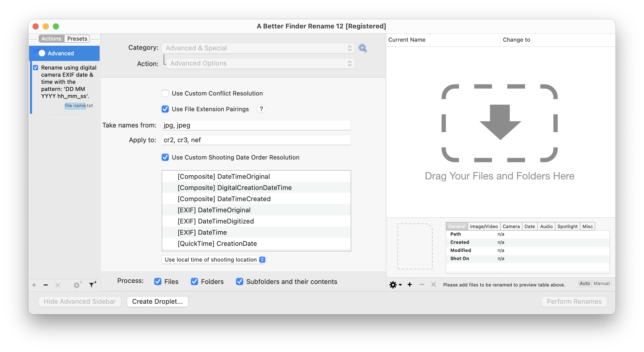
Task: Click the Create Droplet button
Action: [x=158, y=301]
